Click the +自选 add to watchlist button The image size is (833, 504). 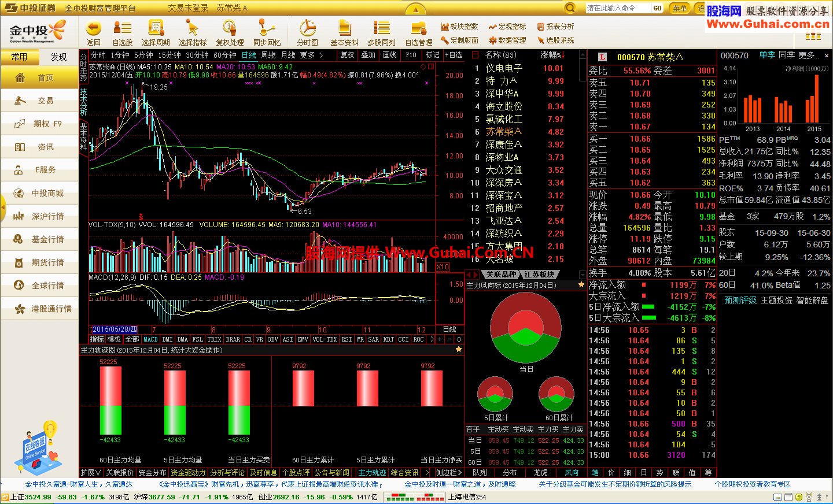[453, 55]
